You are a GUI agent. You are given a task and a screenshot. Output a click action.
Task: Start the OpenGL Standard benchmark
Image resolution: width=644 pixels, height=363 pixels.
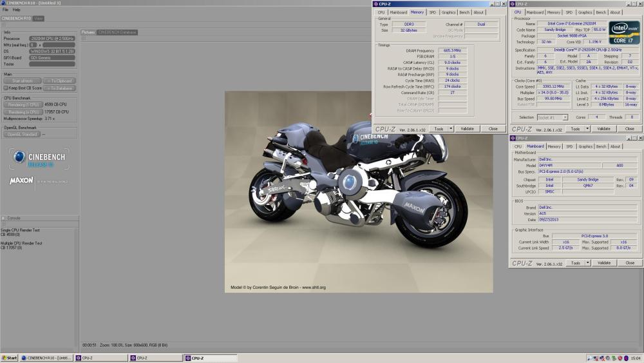pyautogui.click(x=22, y=134)
